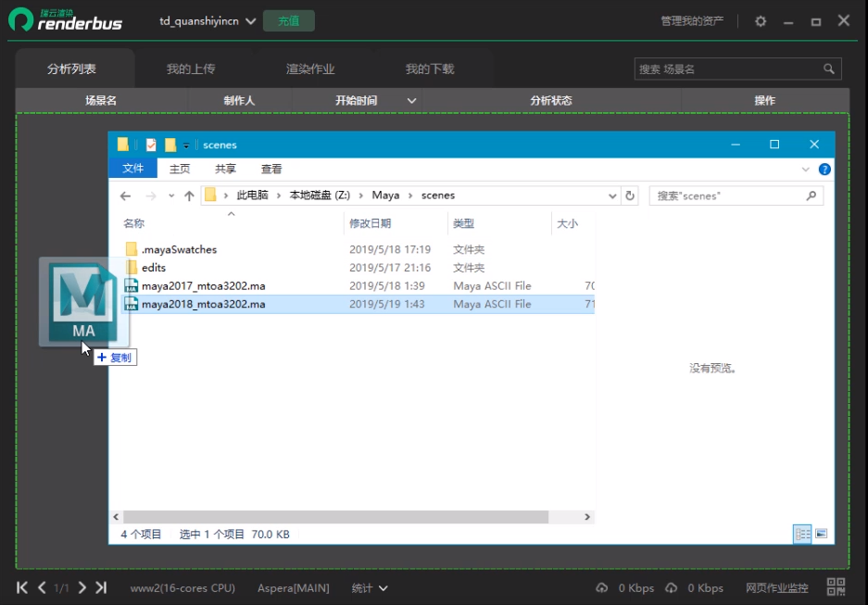Open Renderbus settings gear icon

coord(761,21)
